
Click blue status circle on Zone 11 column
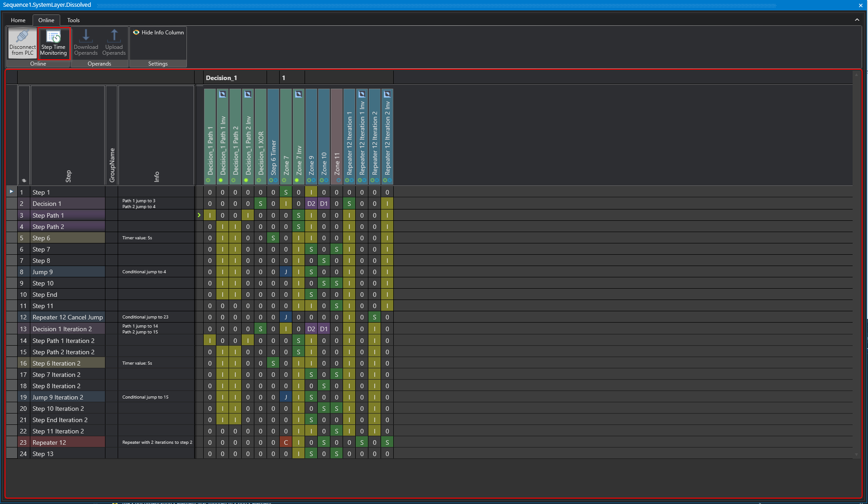tap(339, 180)
